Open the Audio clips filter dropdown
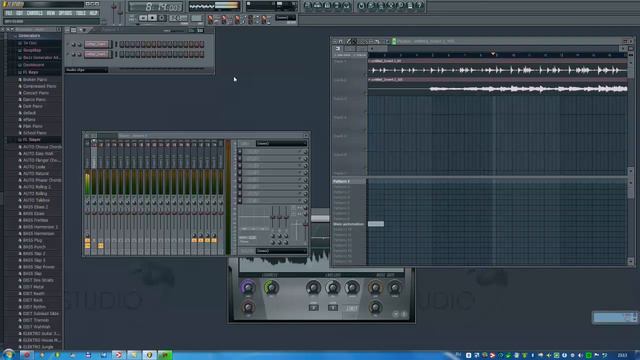The height and width of the screenshot is (360, 640). [86, 70]
